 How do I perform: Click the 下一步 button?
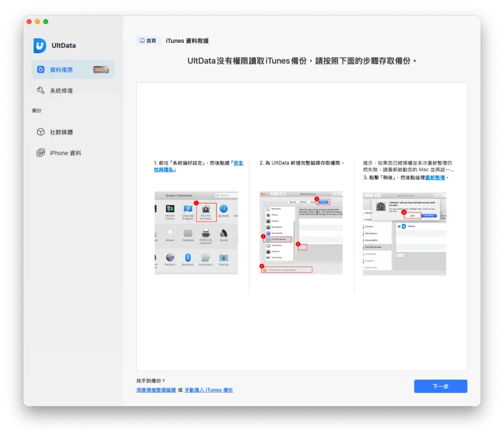(x=441, y=386)
